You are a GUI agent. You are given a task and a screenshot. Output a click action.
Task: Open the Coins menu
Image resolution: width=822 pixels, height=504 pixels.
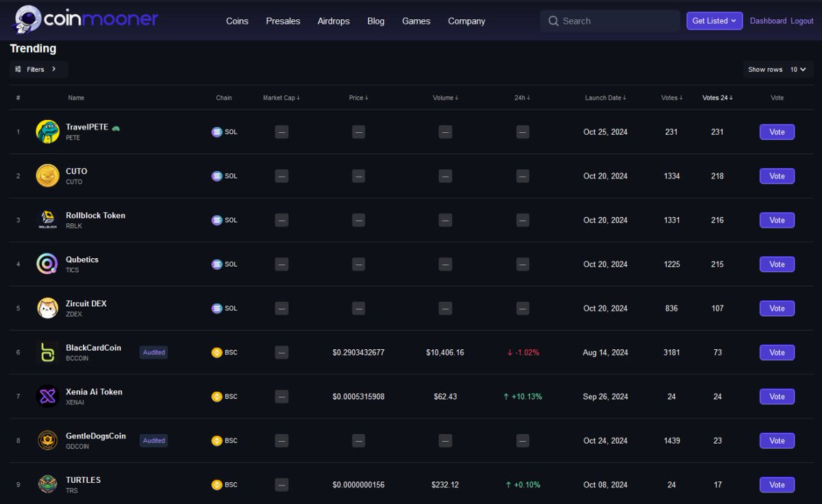[237, 21]
